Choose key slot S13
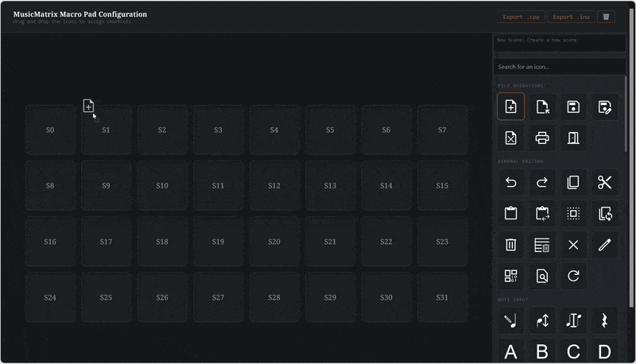Viewport: 636px width, 364px height. pos(330,186)
